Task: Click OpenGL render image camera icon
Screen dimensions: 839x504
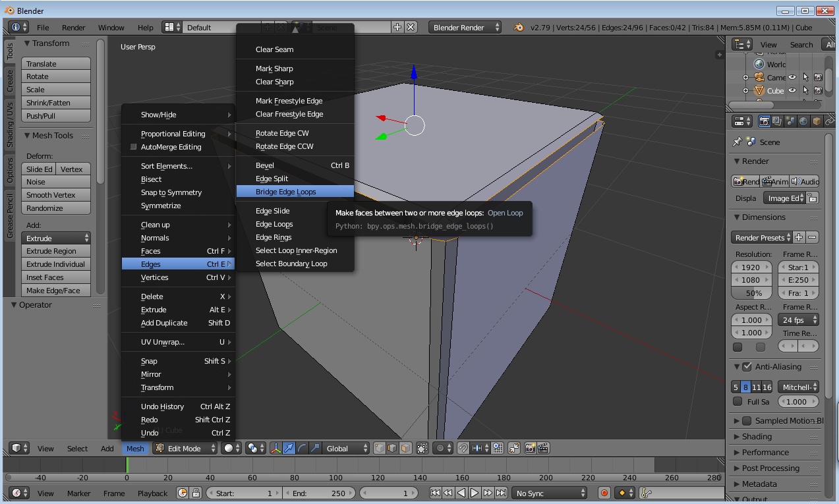Action: pyautogui.click(x=531, y=448)
